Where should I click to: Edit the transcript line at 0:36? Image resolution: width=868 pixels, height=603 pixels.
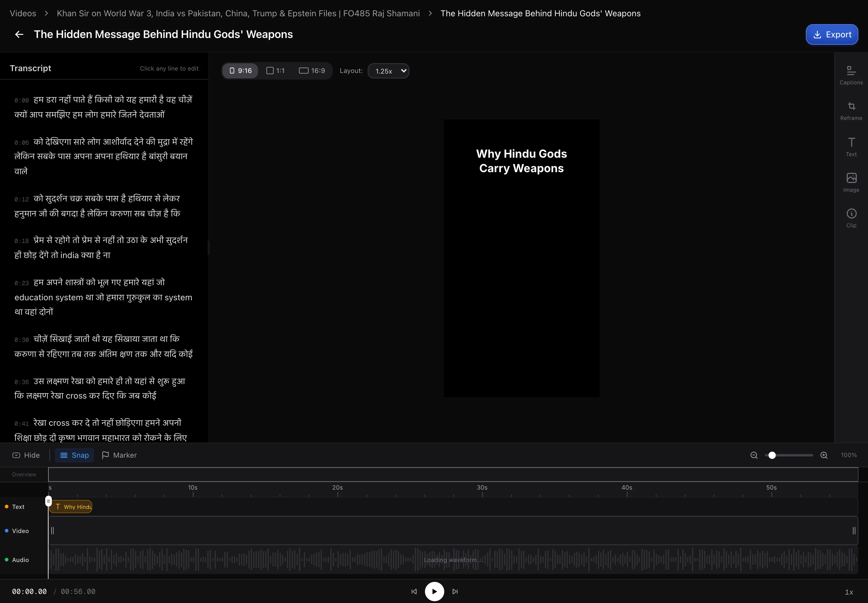104,388
